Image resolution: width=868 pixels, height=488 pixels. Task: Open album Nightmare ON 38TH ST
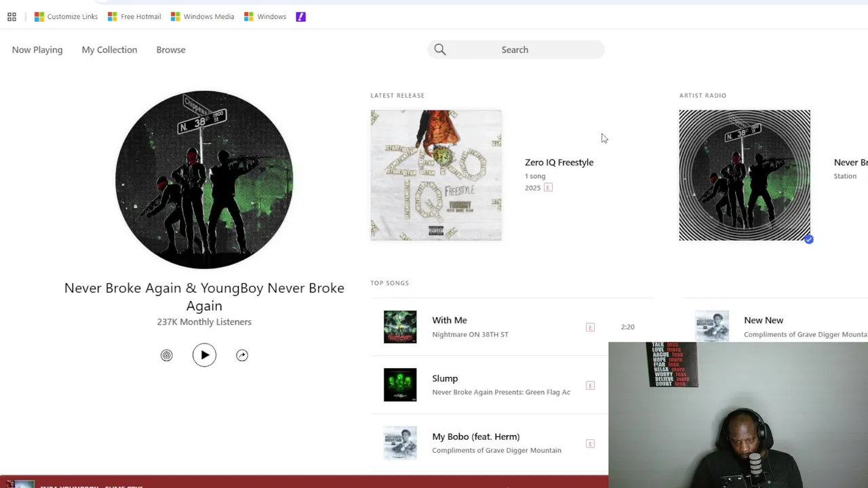(x=470, y=334)
